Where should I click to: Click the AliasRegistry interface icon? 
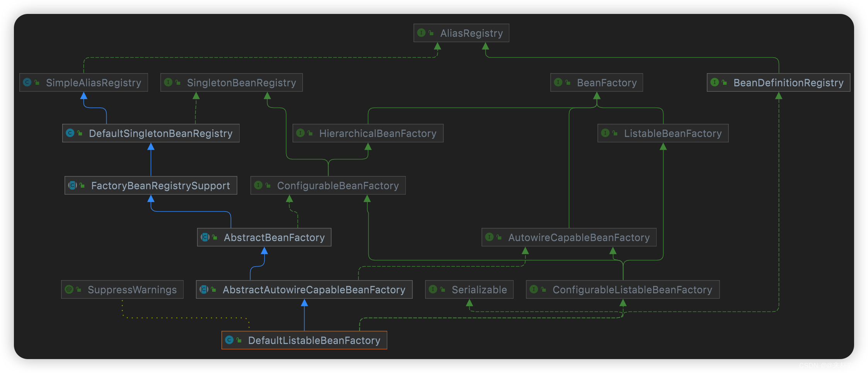[x=421, y=33]
